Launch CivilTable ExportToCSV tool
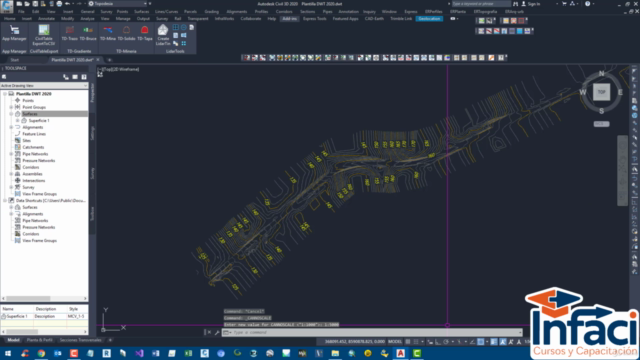 [x=44, y=35]
